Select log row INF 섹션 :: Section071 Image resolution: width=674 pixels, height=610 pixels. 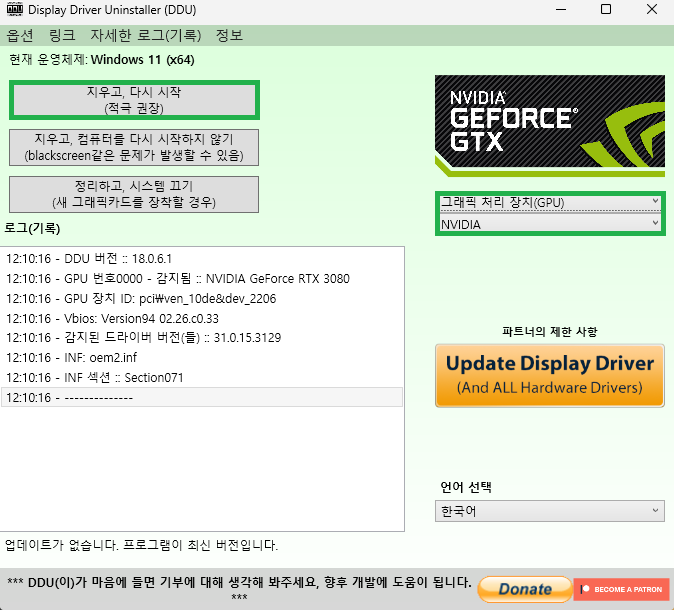pyautogui.click(x=202, y=377)
